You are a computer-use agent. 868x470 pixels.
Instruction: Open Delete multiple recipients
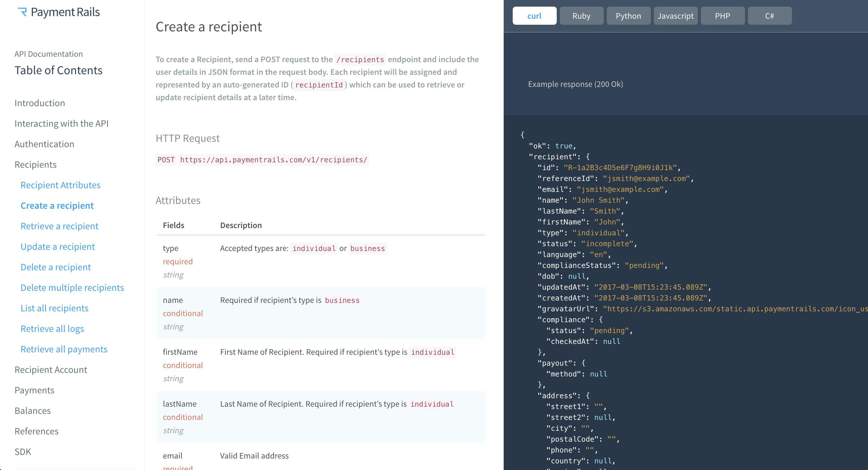click(72, 287)
